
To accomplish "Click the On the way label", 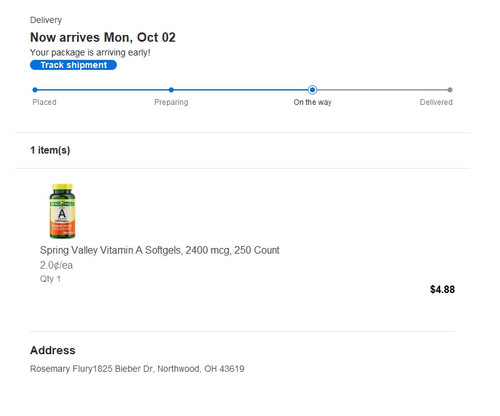I will pos(312,102).
